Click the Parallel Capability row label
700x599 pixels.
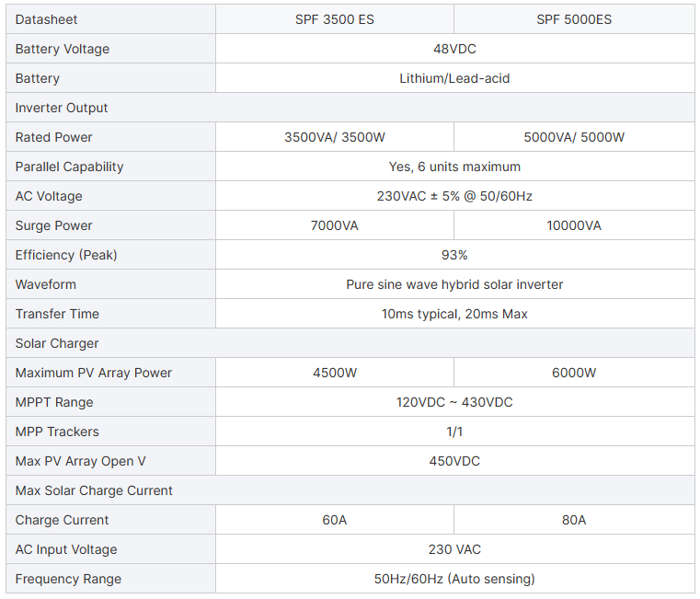[x=69, y=167]
